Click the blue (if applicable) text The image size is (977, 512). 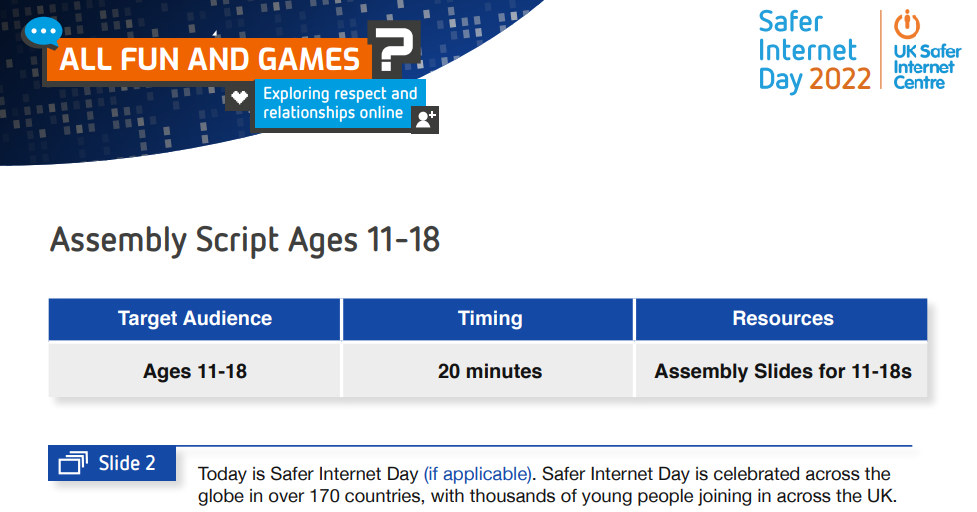pos(478,474)
